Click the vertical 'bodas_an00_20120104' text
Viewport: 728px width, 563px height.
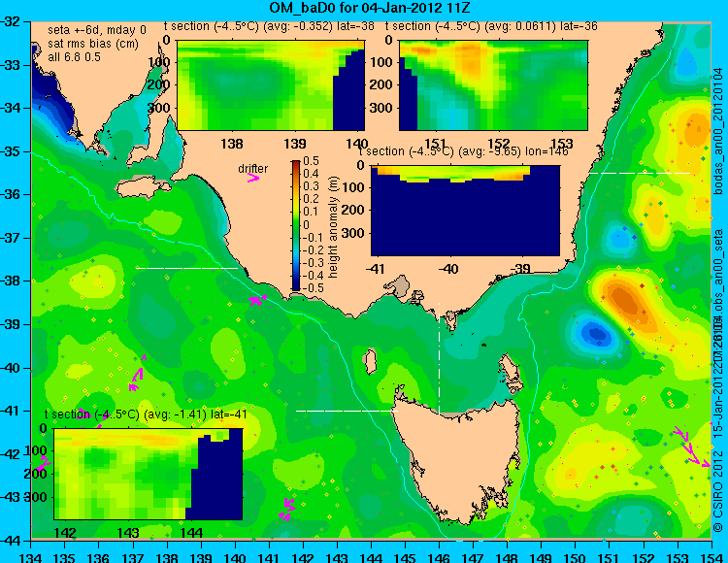718,131
